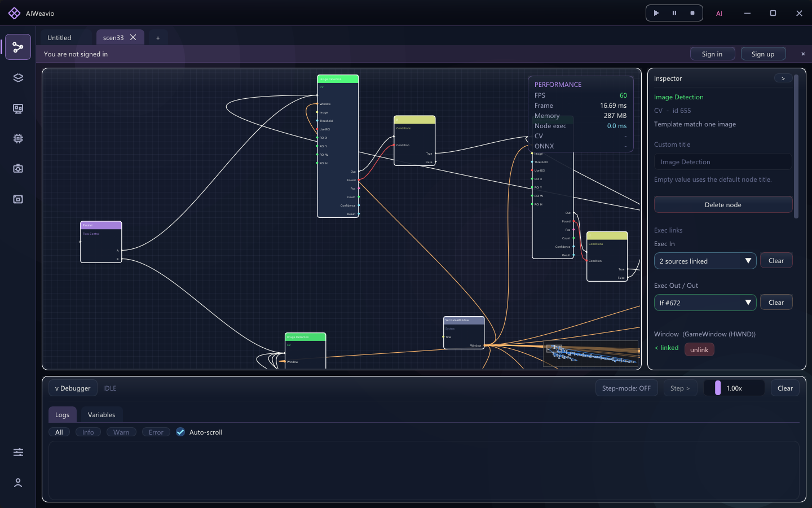Screen dimensions: 812x508
Task: Filter logs by All
Action: pyautogui.click(x=59, y=432)
